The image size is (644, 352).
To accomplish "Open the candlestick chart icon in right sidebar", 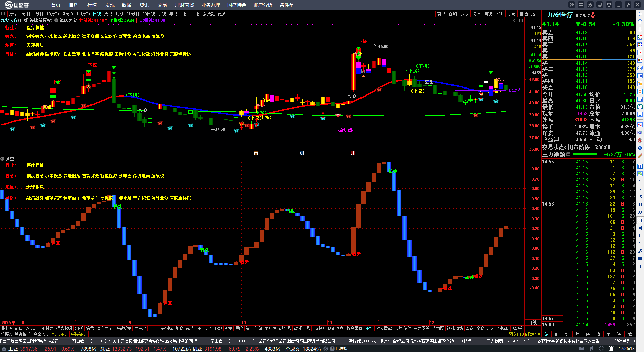I will [x=640, y=60].
